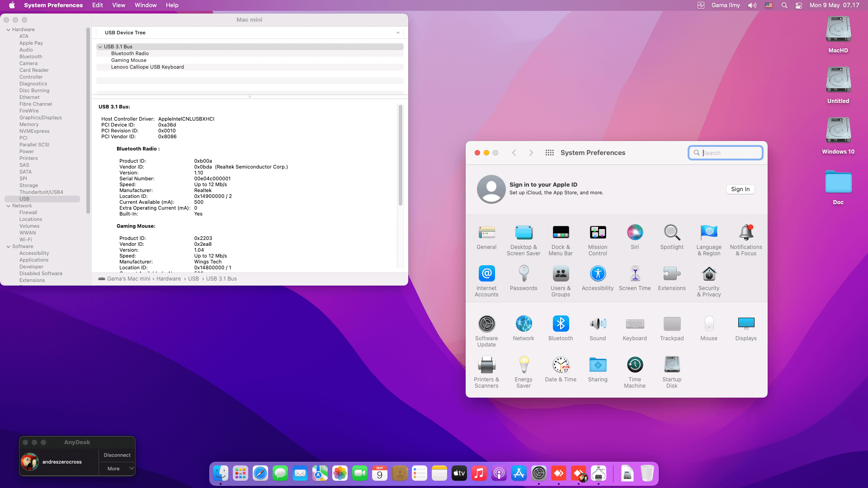Open Security & Privacy preferences

pos(709,281)
